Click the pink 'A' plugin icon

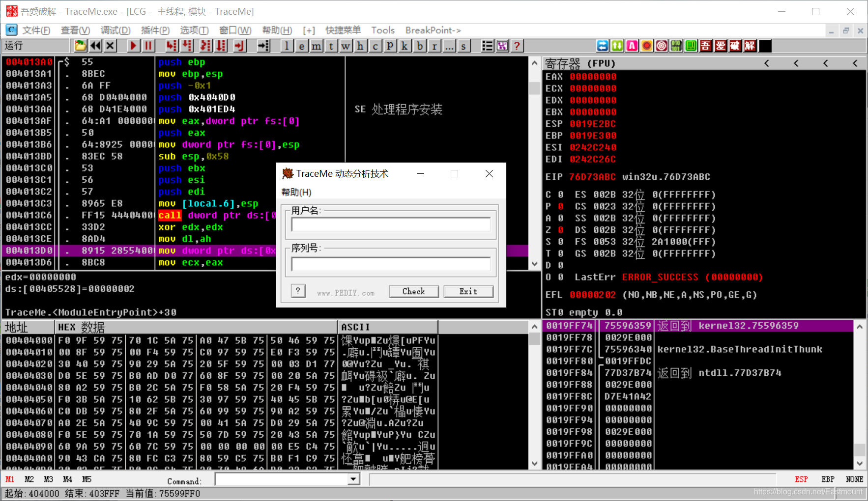pyautogui.click(x=632, y=46)
